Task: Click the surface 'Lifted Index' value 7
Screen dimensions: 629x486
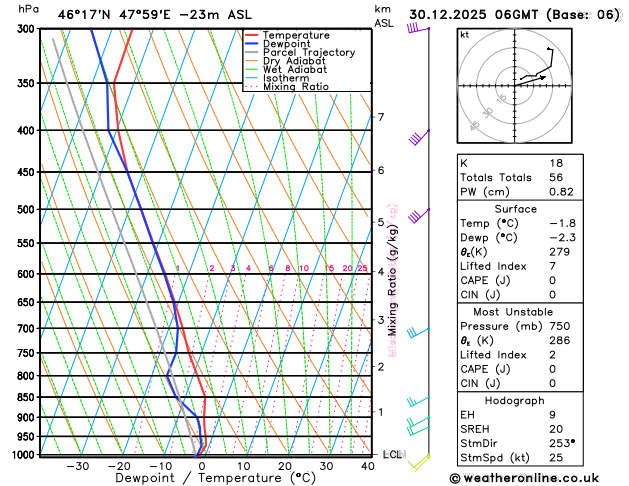Action: pos(552,266)
